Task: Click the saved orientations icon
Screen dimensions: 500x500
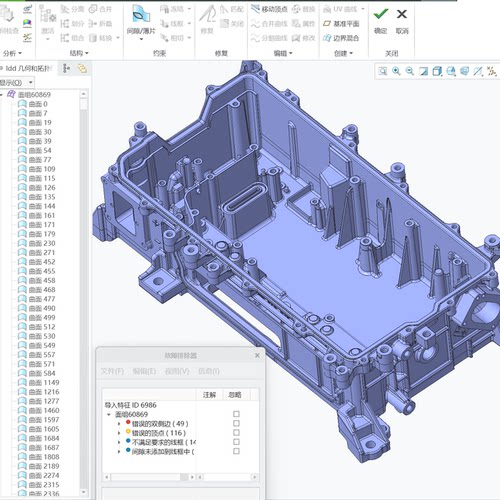Action: coord(451,71)
